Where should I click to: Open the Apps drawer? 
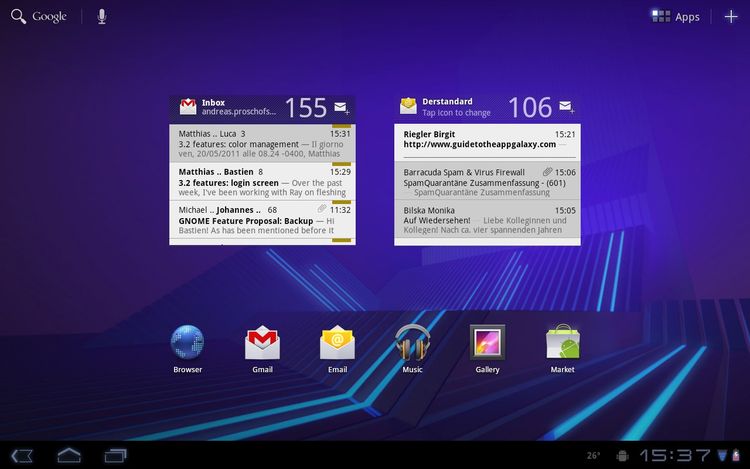click(676, 16)
